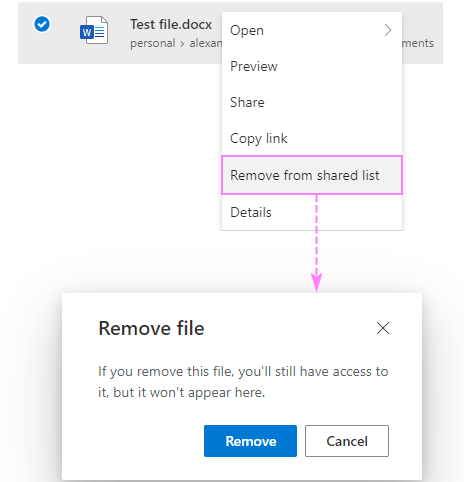Cancel the Remove file dialog

tap(347, 441)
